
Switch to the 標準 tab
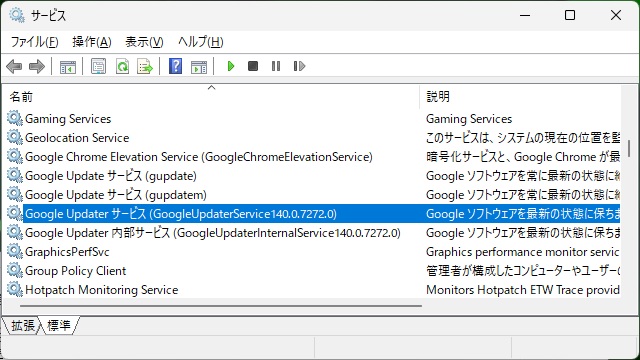59,325
